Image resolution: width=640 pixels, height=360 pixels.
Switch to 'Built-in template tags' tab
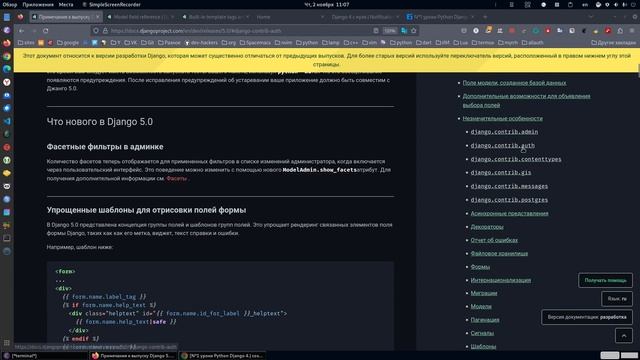(x=216, y=17)
